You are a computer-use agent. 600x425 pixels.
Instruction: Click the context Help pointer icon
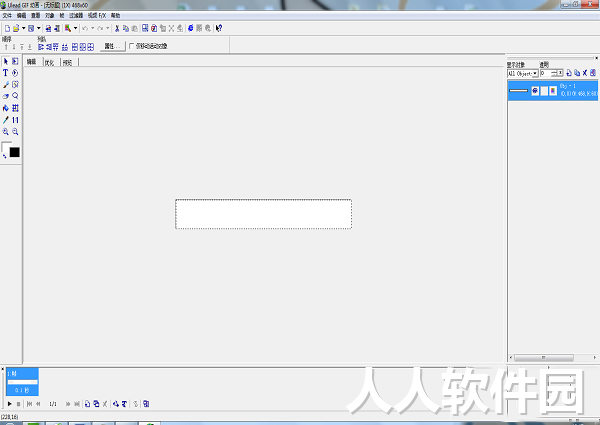tap(219, 28)
